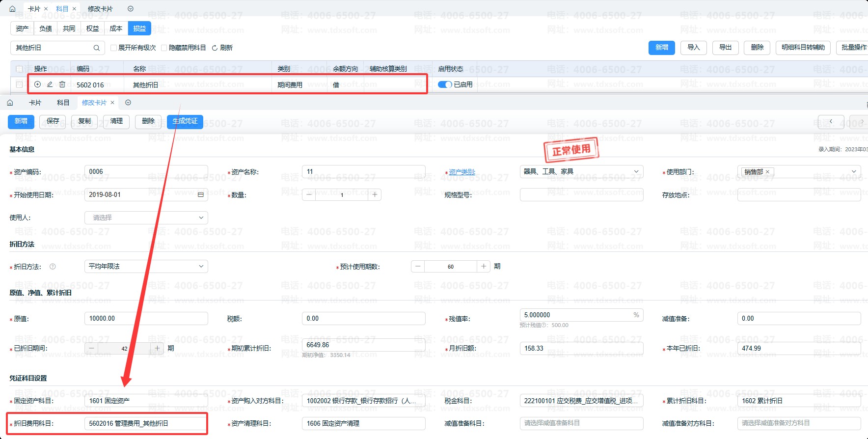Click the 原值 input field

[x=146, y=318]
